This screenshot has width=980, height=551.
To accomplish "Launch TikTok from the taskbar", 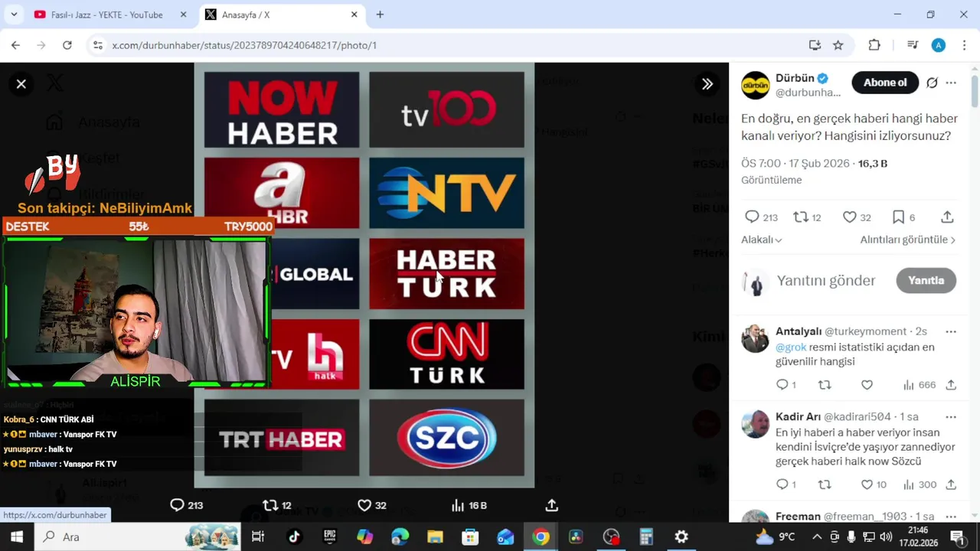I will pos(294,536).
